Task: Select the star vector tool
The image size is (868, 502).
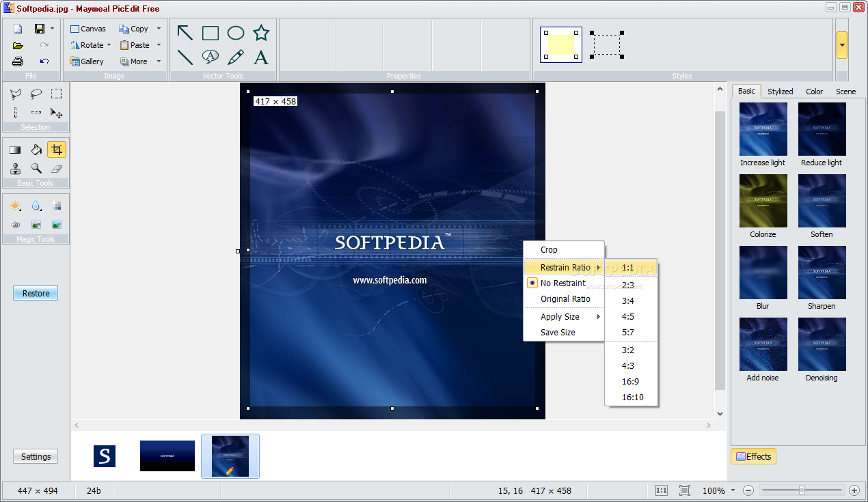Action: pyautogui.click(x=261, y=33)
